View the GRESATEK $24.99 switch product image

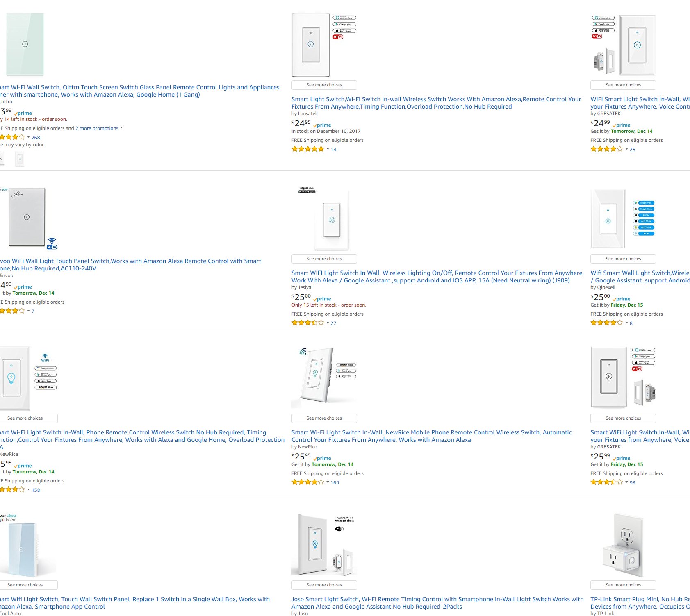(623, 45)
